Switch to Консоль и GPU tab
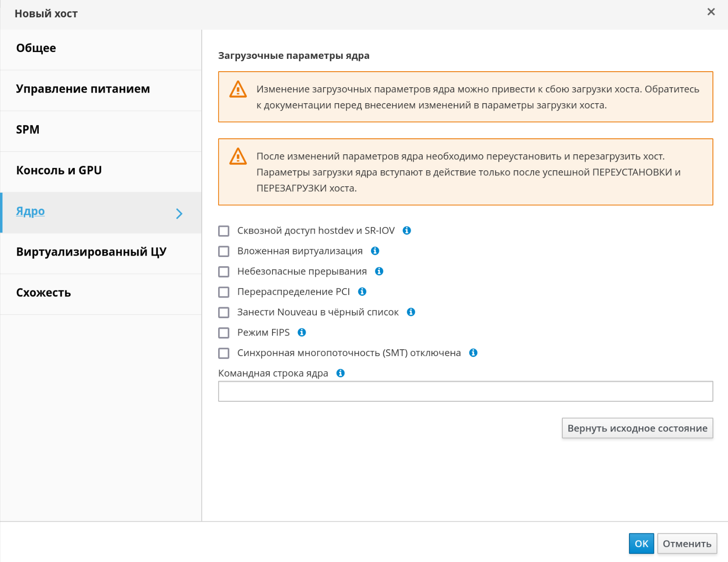The height and width of the screenshot is (562, 728). (x=59, y=170)
